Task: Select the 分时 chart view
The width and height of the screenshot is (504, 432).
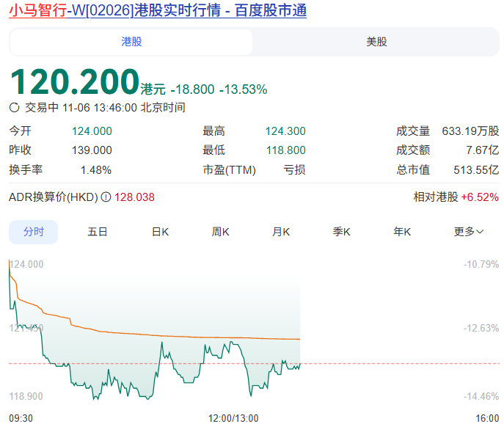Action: tap(33, 232)
